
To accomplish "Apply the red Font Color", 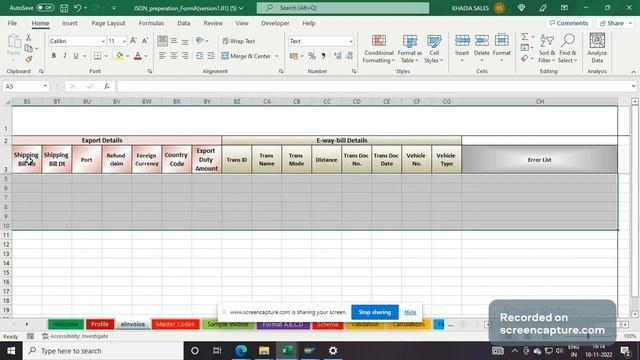I will coord(138,56).
